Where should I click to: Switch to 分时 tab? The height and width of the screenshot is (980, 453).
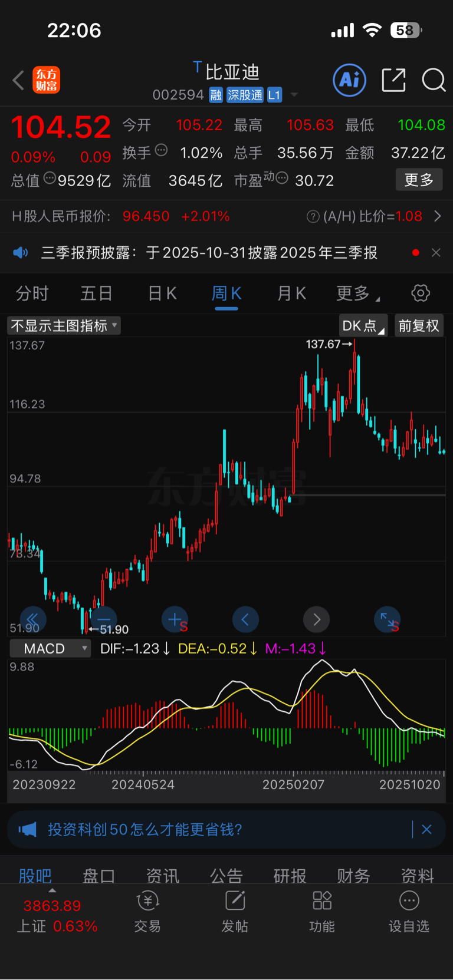[32, 293]
